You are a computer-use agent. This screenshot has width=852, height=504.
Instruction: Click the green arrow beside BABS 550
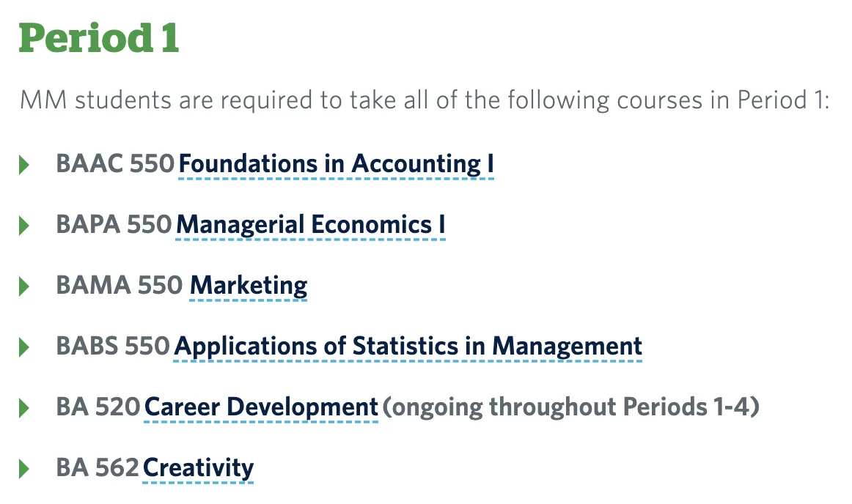pyautogui.click(x=23, y=347)
